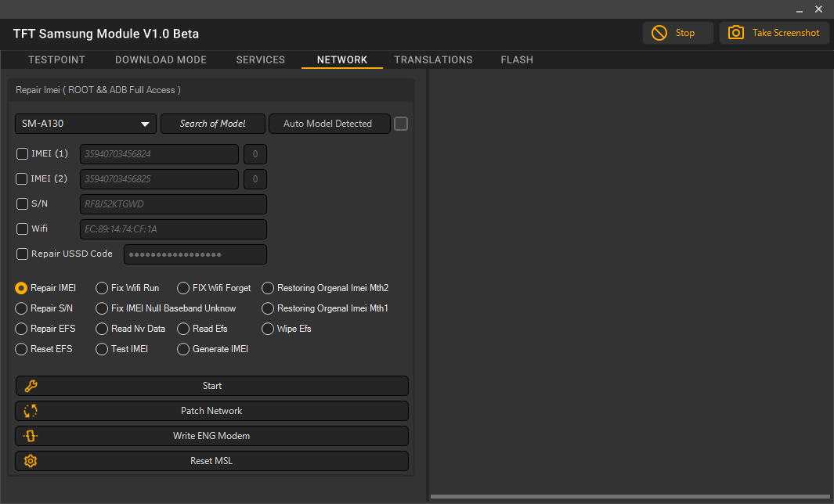
Task: Click the Auto Model Detected button
Action: coord(329,124)
